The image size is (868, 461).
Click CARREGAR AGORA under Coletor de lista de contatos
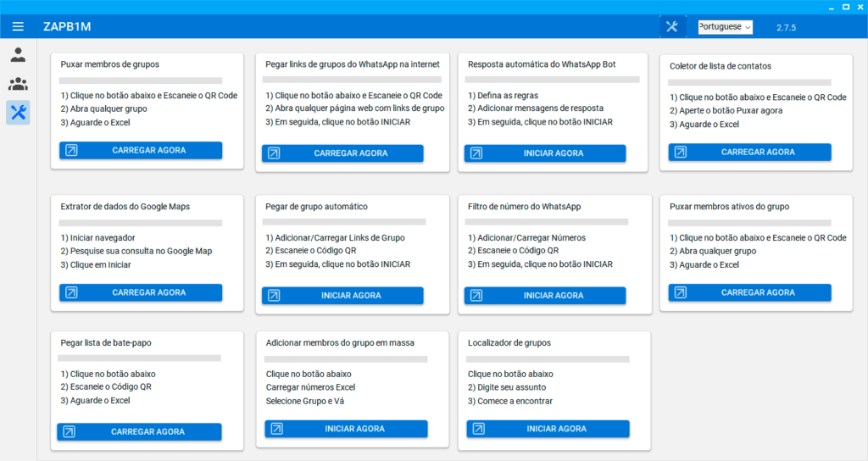point(758,153)
